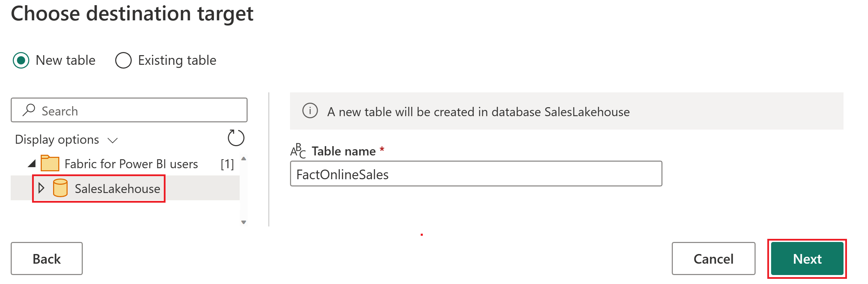The height and width of the screenshot is (284, 868).
Task: Click the refresh icon above the tree
Action: [x=236, y=138]
